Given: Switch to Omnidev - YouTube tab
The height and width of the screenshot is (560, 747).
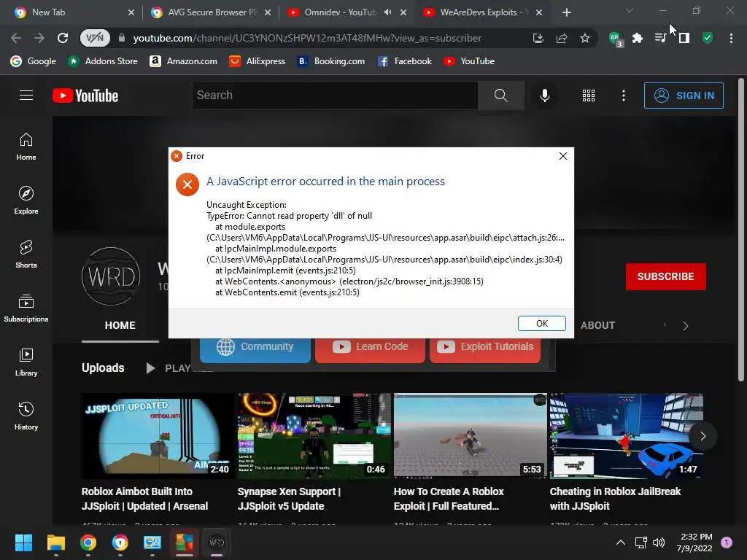Looking at the screenshot, I should coord(340,12).
